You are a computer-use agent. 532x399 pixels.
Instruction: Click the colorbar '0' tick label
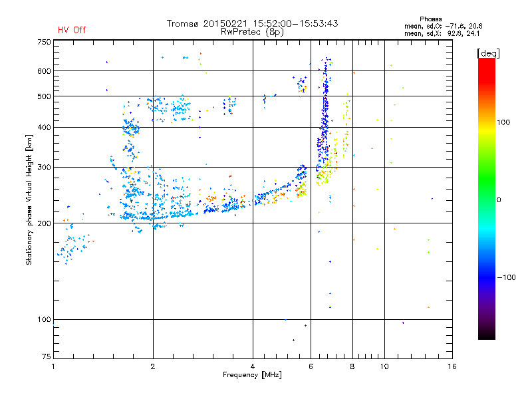pos(499,200)
